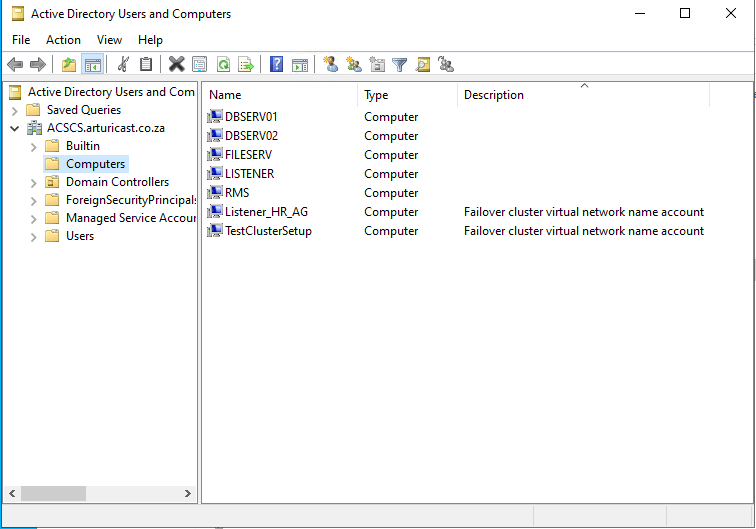Expand the Domain Controllers tree node
This screenshot has height=529, width=756.
coord(34,182)
